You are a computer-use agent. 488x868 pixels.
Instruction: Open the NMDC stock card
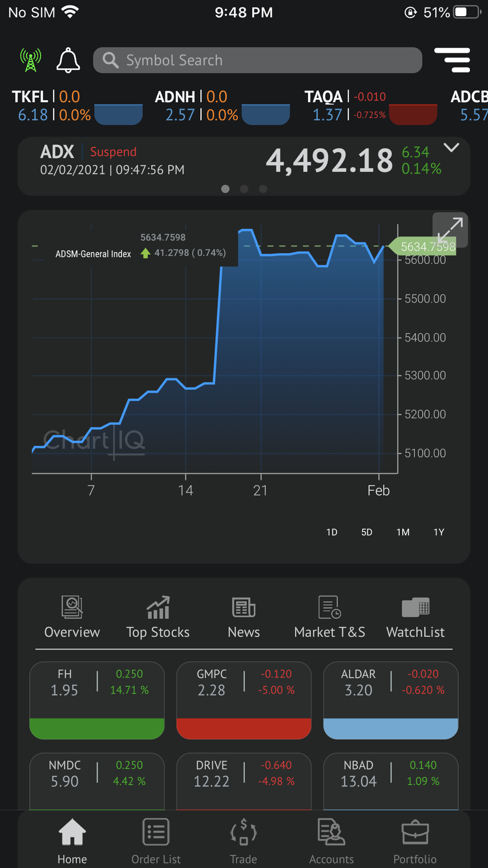[97, 781]
